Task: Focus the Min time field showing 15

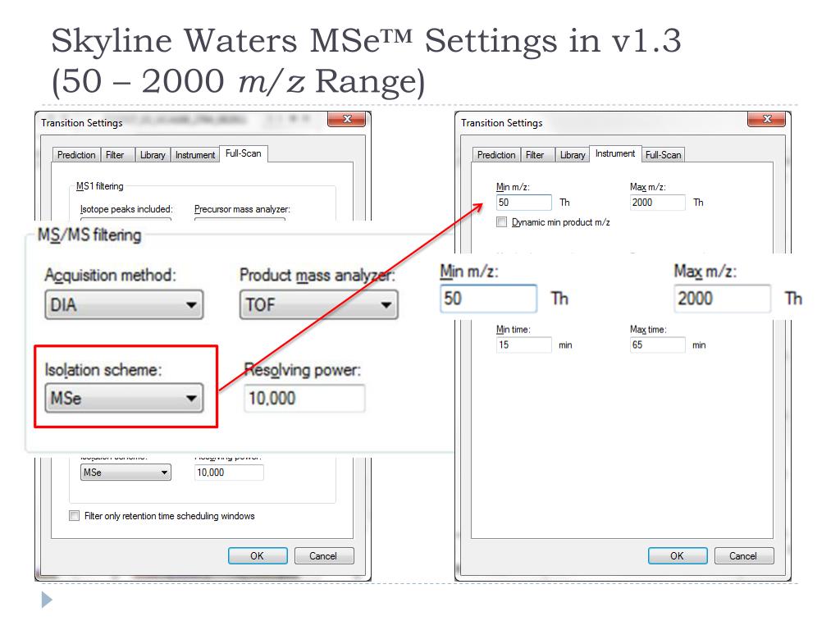Action: click(524, 345)
